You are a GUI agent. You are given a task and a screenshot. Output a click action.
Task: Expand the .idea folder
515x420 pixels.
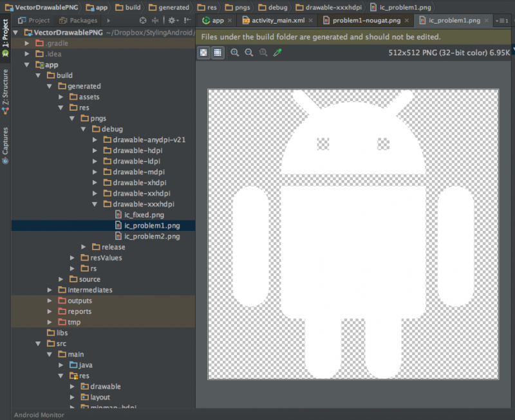click(27, 54)
